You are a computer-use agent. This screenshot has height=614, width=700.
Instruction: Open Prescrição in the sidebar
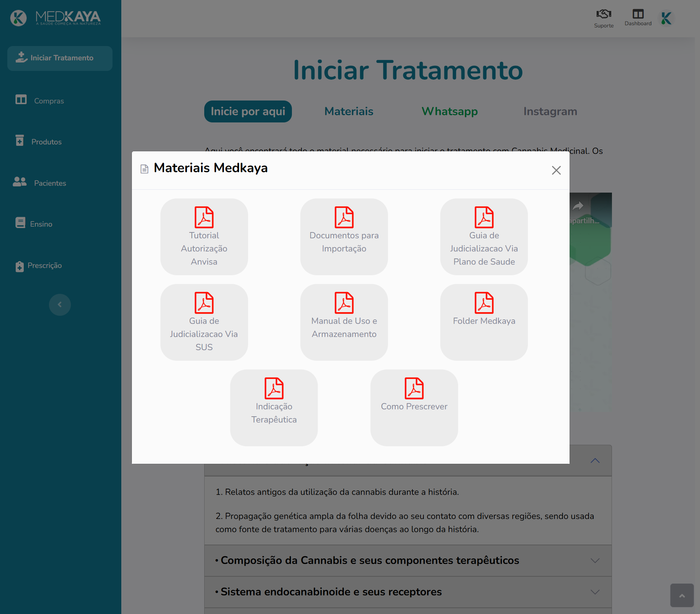point(45,266)
